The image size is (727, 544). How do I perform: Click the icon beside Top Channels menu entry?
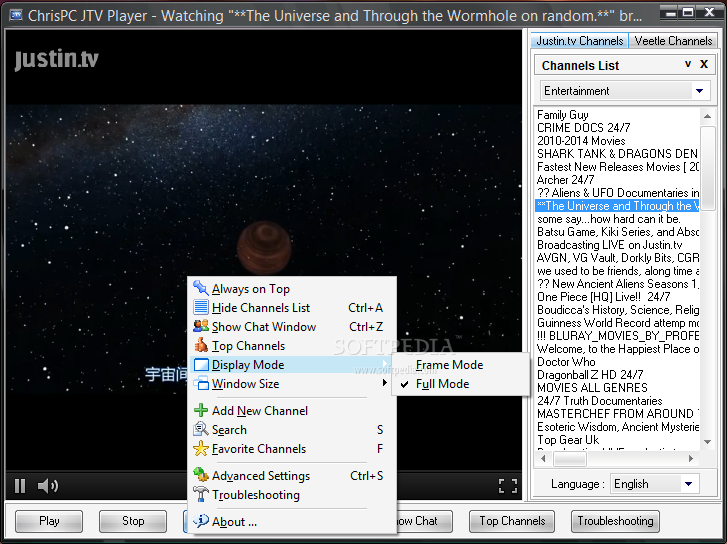201,345
